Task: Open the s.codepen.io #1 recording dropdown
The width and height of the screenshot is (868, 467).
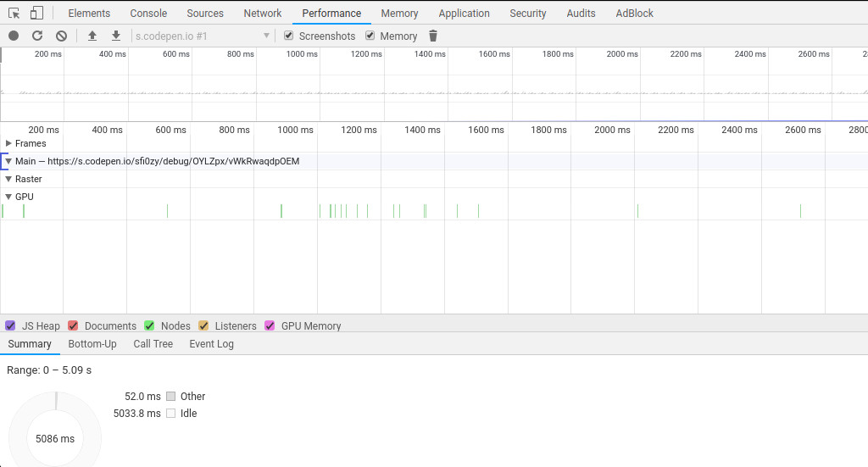Action: pos(202,36)
